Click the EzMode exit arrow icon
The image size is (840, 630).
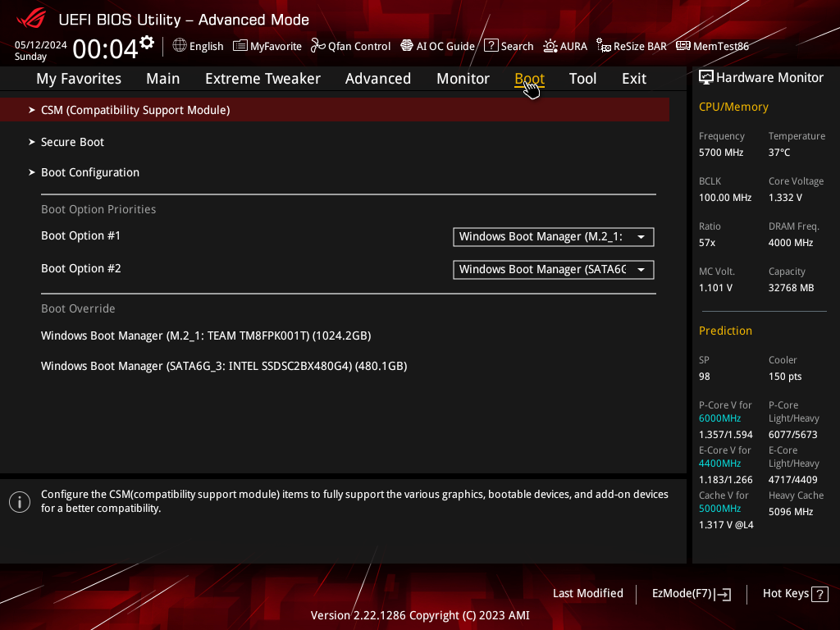[x=723, y=594]
